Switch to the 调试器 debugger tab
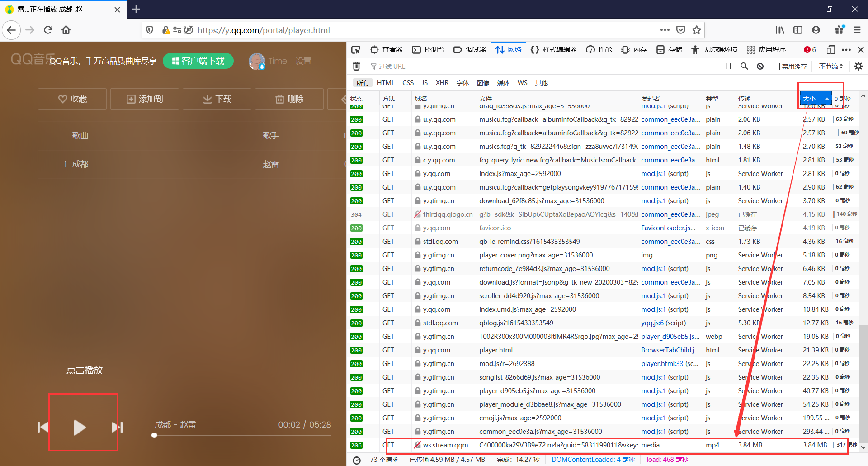Viewport: 868px width, 466px height. 470,50
